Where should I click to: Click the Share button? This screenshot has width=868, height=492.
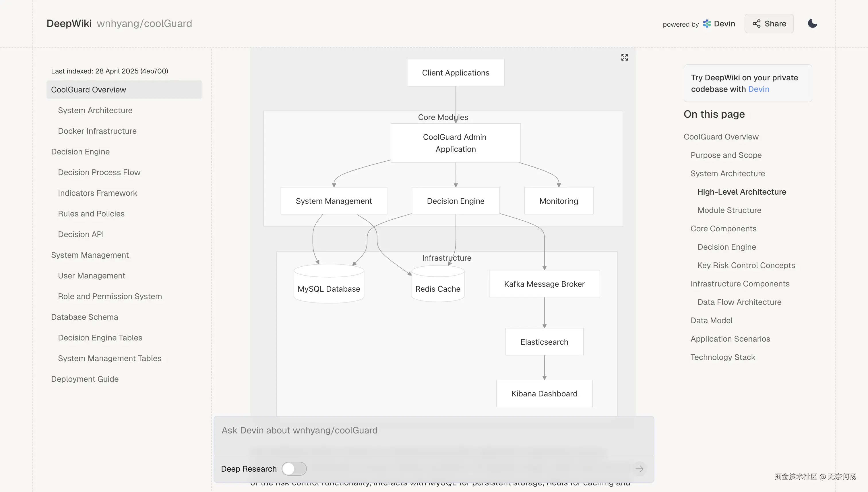pyautogui.click(x=769, y=24)
